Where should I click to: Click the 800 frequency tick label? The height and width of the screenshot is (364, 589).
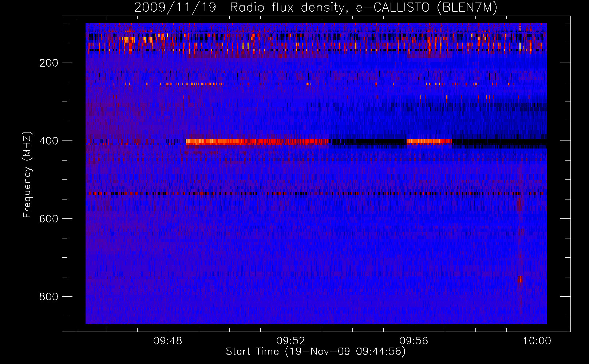click(49, 297)
